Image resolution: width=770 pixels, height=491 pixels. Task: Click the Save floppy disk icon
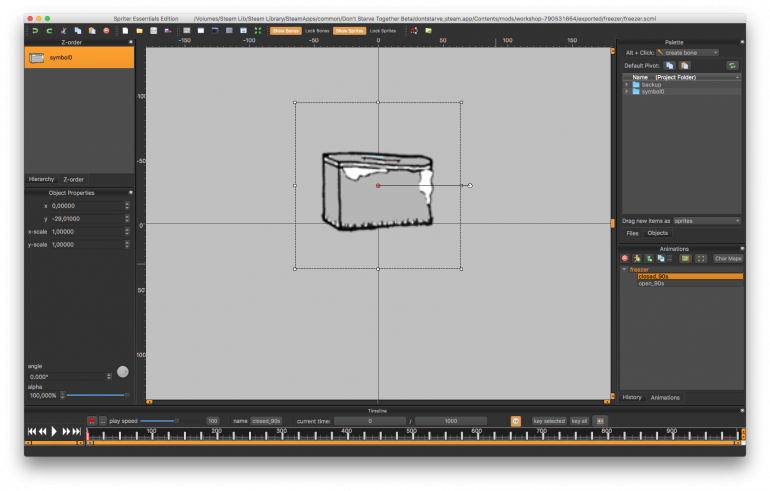(154, 30)
